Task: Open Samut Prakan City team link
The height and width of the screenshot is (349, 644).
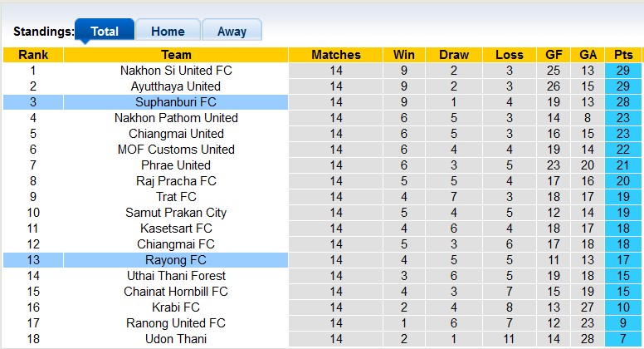Action: point(176,213)
